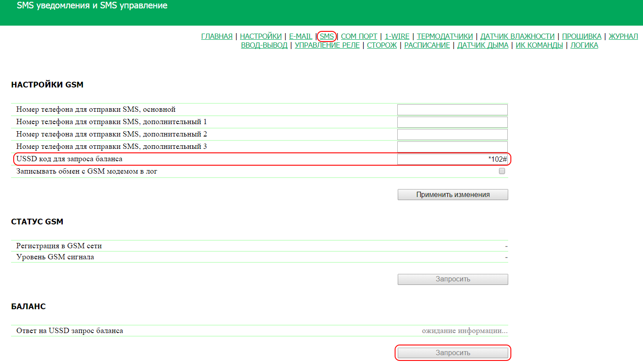The image size is (643, 364).
Task: Click Запросить under СТАТУС GSM
Action: pos(453,279)
